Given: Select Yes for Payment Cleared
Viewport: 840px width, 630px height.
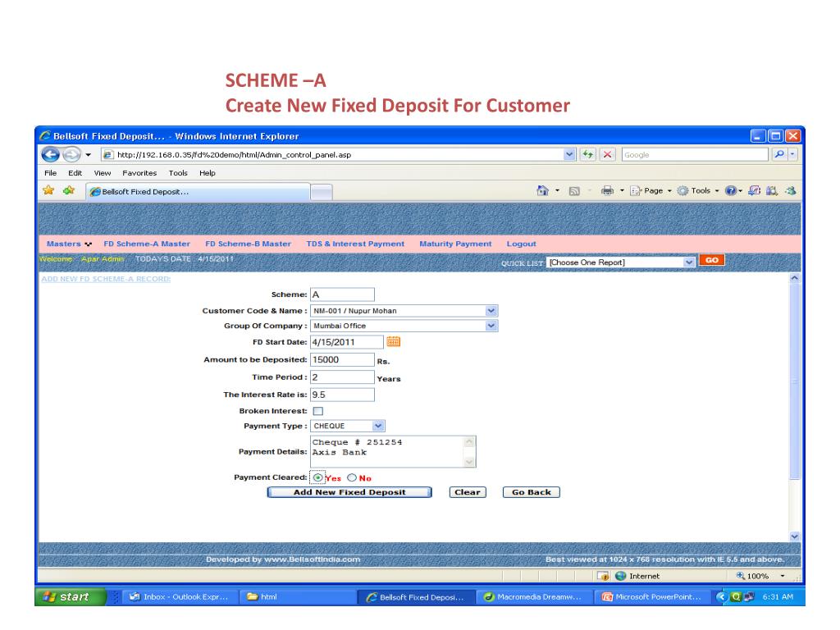Looking at the screenshot, I should [x=318, y=478].
